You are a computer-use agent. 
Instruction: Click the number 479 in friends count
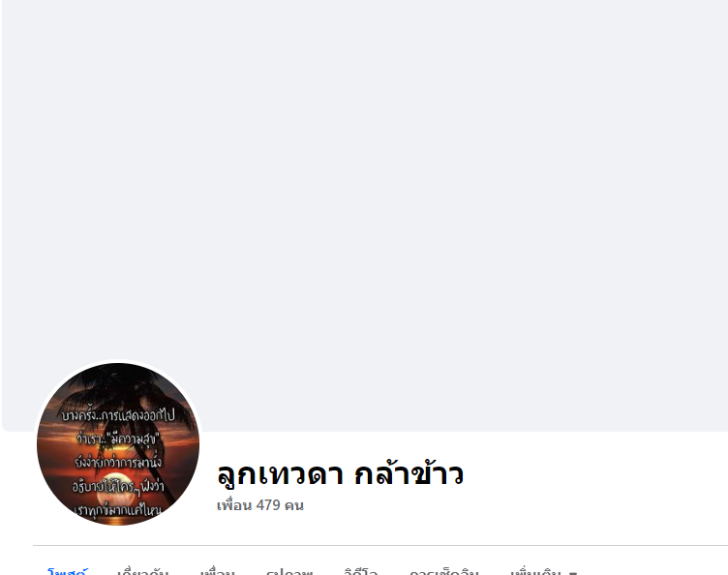pyautogui.click(x=268, y=505)
